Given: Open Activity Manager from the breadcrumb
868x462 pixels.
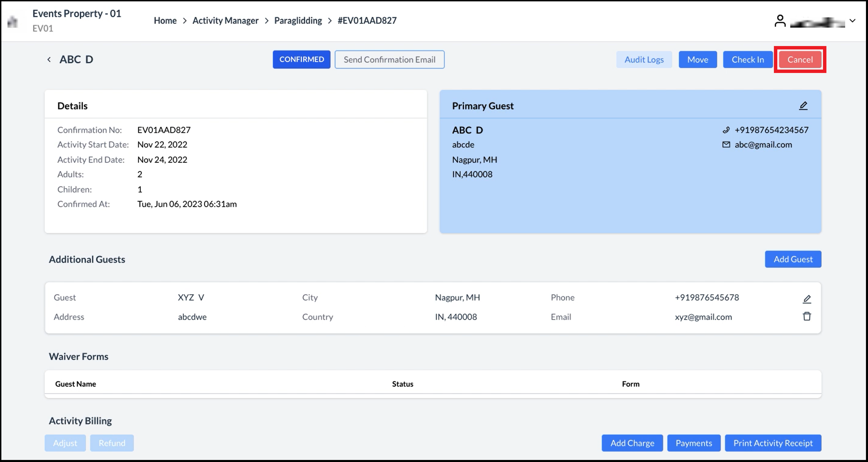Looking at the screenshot, I should [225, 20].
